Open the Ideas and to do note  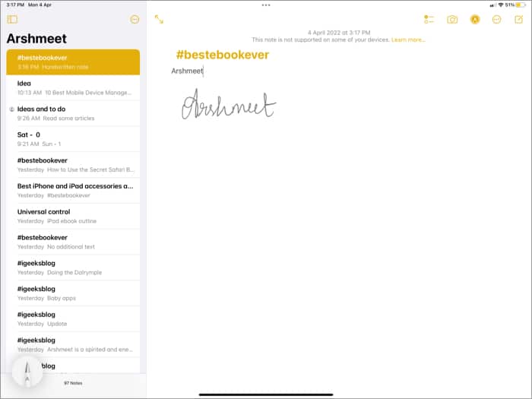[x=73, y=113]
